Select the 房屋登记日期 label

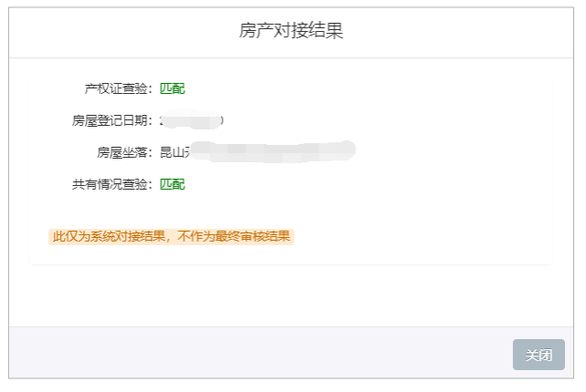click(x=113, y=120)
